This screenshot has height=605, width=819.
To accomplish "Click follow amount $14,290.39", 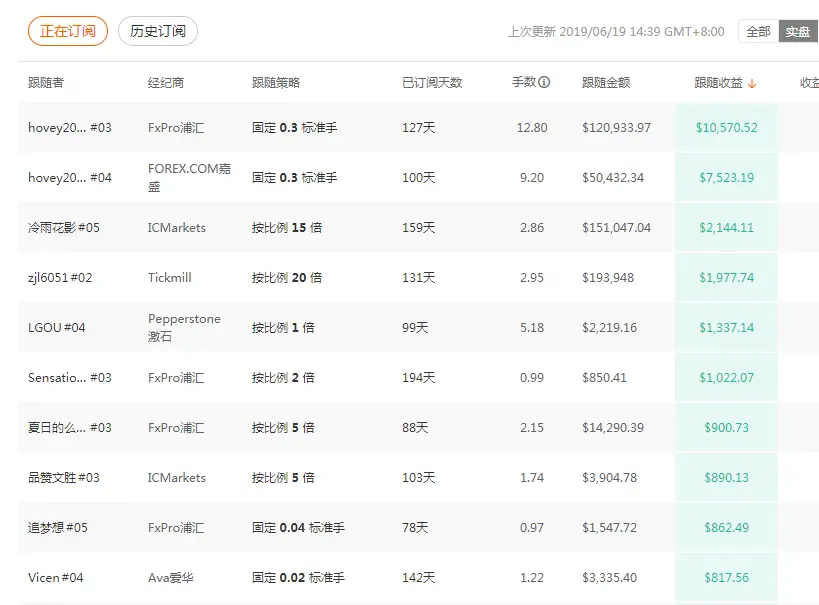I will coord(613,428).
